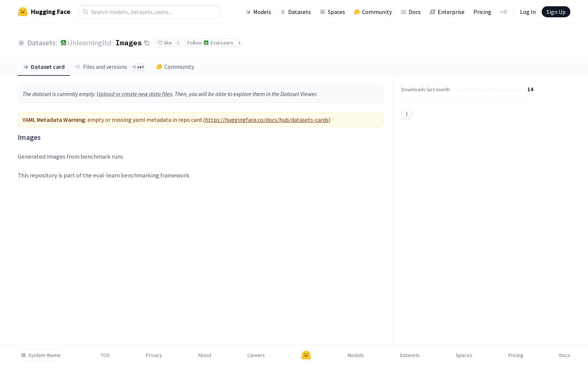Go to Spaces in top navigation
This screenshot has height=368, width=588.
pos(332,12)
